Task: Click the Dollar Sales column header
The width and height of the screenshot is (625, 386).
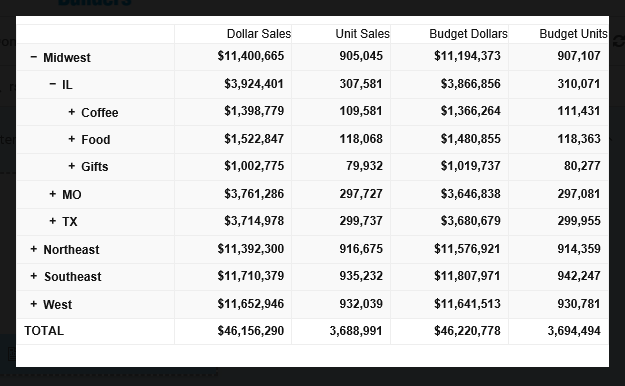Action: (x=259, y=34)
